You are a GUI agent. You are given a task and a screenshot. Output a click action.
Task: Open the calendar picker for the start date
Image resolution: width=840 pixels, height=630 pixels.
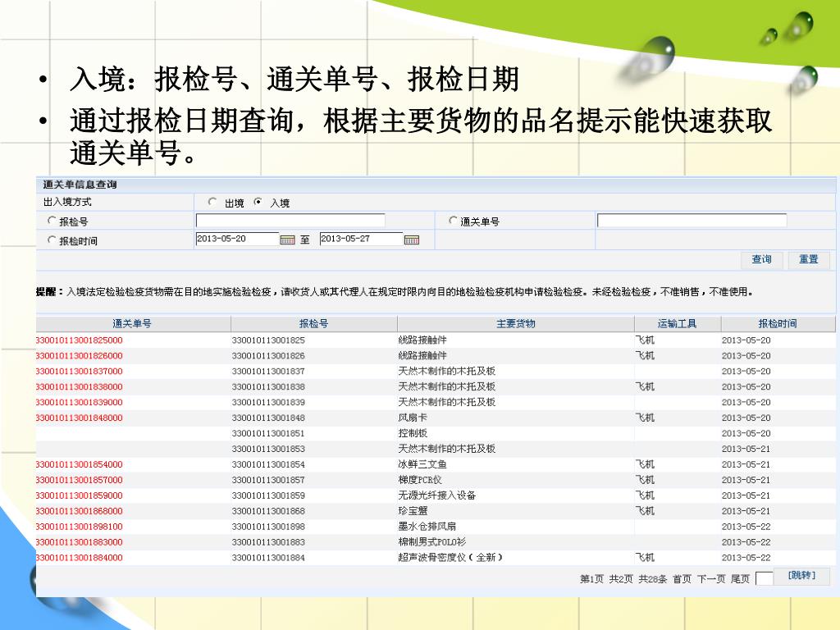coord(288,240)
